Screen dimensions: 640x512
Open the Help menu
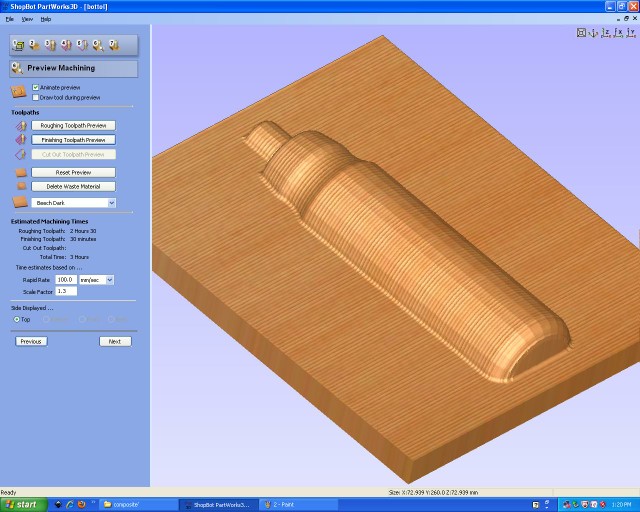(46, 19)
